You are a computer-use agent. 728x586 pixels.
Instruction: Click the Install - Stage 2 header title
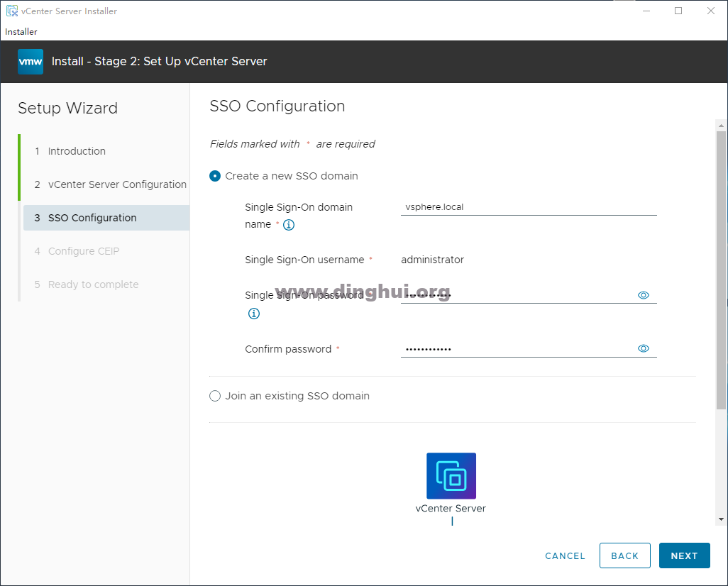coord(159,62)
